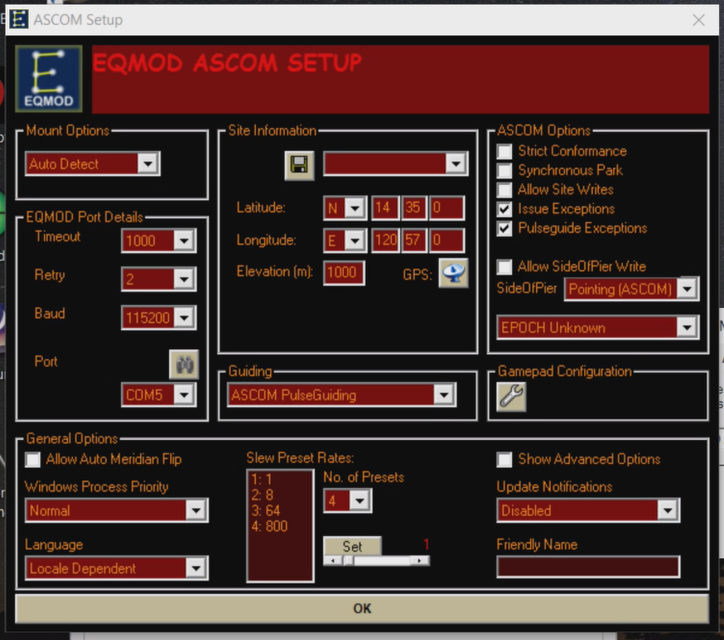Click the Set preset rate button
The width and height of the screenshot is (724, 640).
click(352, 546)
